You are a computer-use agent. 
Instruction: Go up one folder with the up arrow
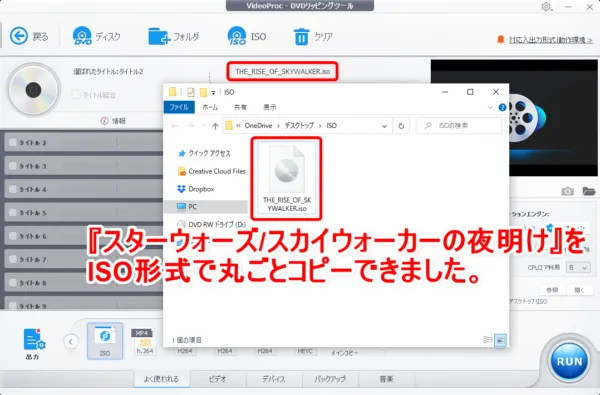click(x=215, y=126)
